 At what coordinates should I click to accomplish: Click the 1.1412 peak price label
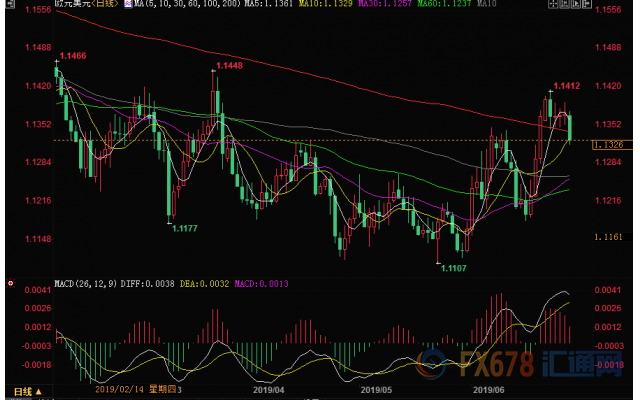click(567, 86)
